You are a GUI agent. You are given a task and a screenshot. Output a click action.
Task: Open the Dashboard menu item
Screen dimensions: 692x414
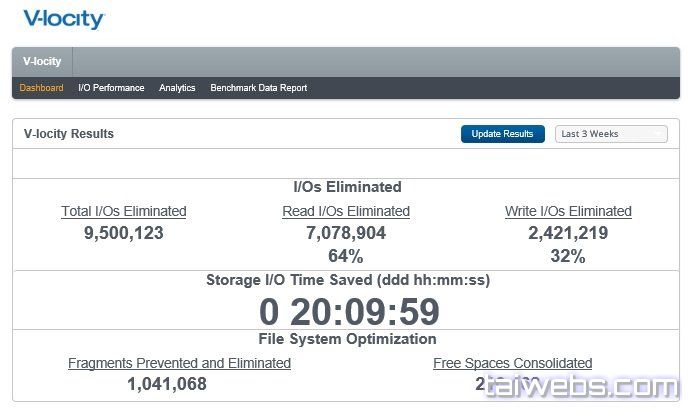pos(41,88)
